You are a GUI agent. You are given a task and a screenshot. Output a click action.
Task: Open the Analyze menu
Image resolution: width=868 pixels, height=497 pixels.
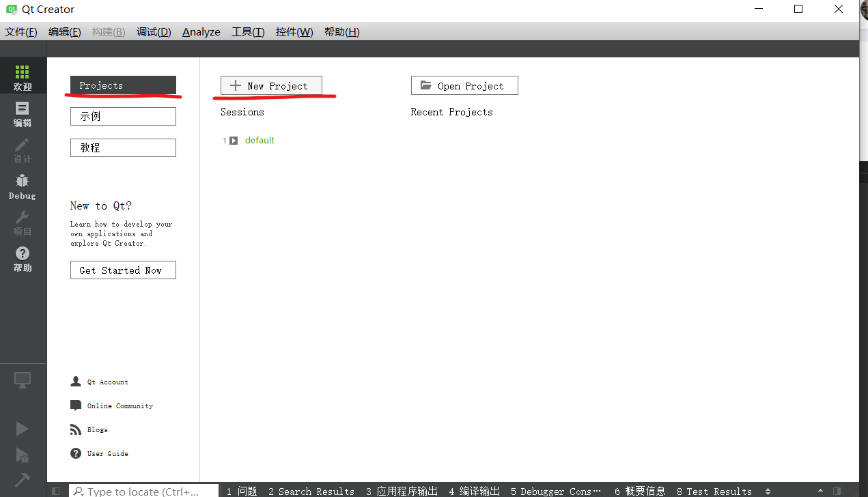point(201,31)
